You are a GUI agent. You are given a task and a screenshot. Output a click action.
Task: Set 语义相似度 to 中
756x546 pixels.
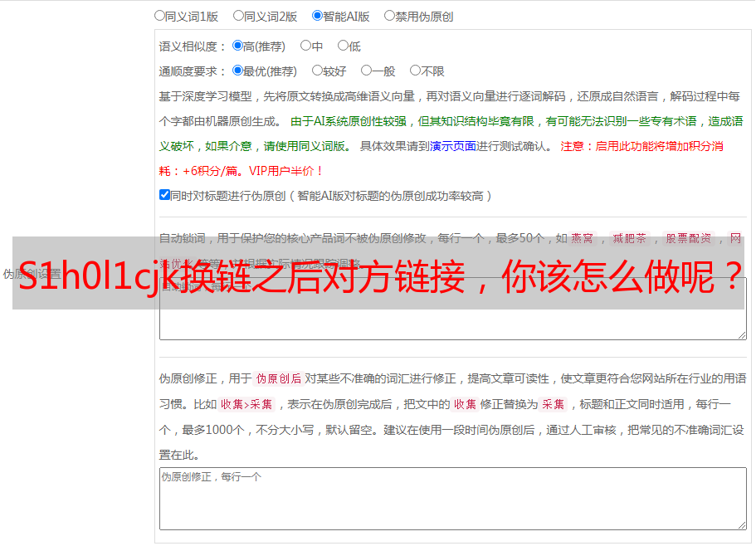[305, 46]
